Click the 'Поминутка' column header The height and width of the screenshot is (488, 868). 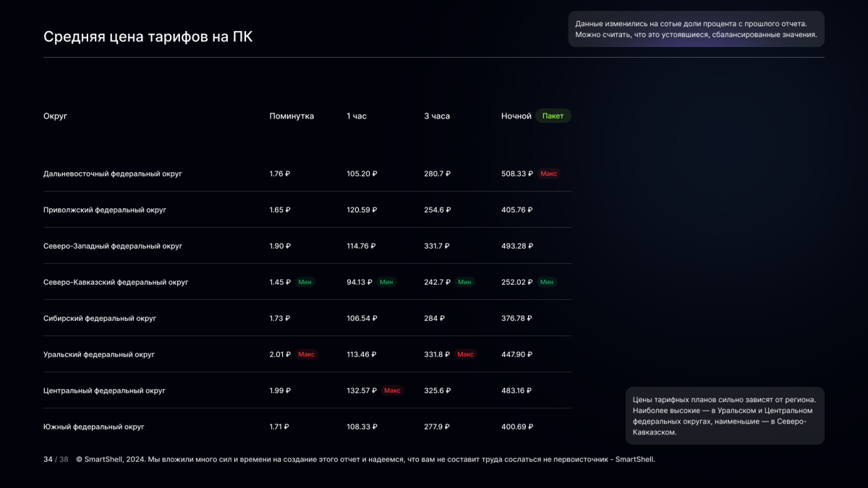pyautogui.click(x=292, y=116)
